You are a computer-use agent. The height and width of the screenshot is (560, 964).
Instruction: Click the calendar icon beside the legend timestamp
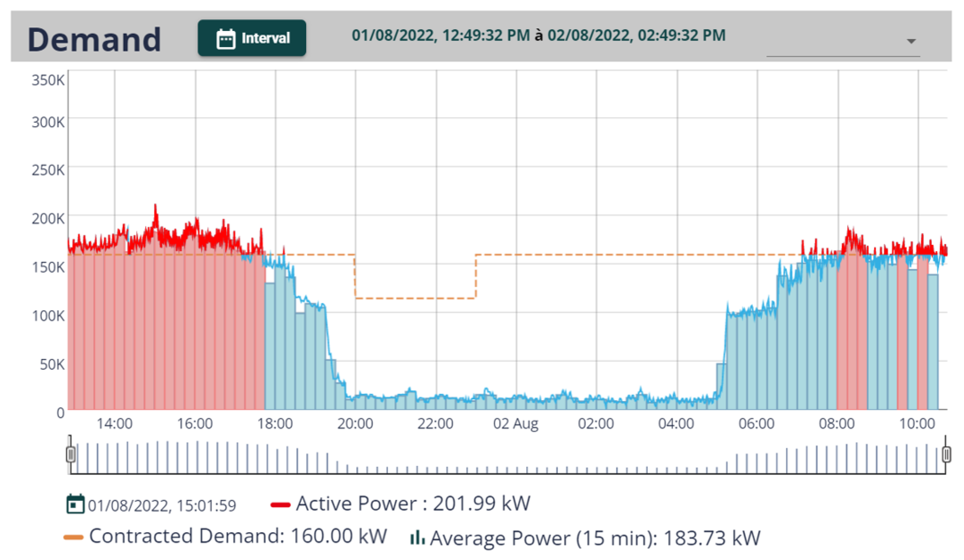76,504
